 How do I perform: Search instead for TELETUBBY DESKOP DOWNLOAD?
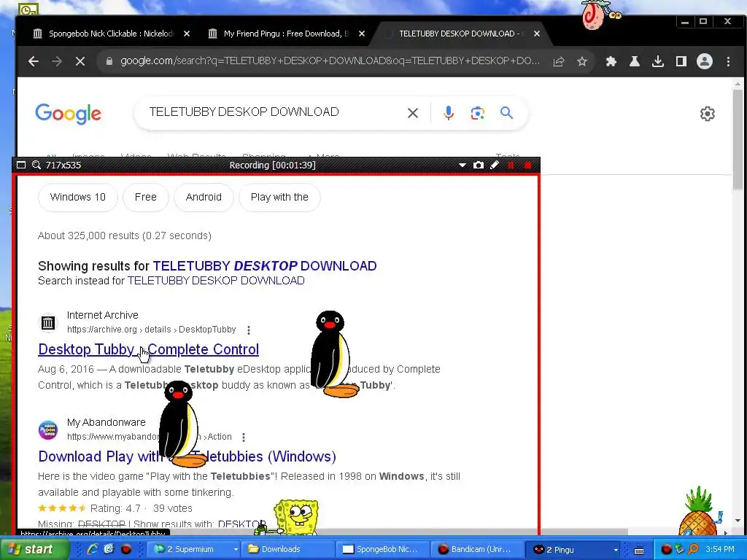[x=216, y=281]
